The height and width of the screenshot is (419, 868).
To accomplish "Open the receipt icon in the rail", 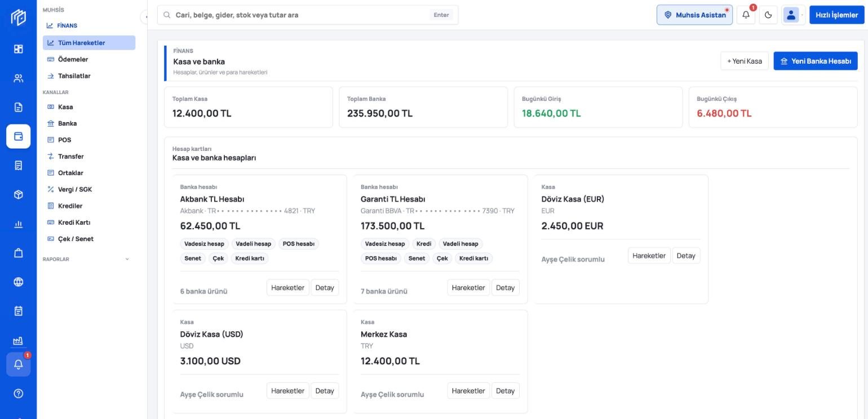I will point(18,166).
